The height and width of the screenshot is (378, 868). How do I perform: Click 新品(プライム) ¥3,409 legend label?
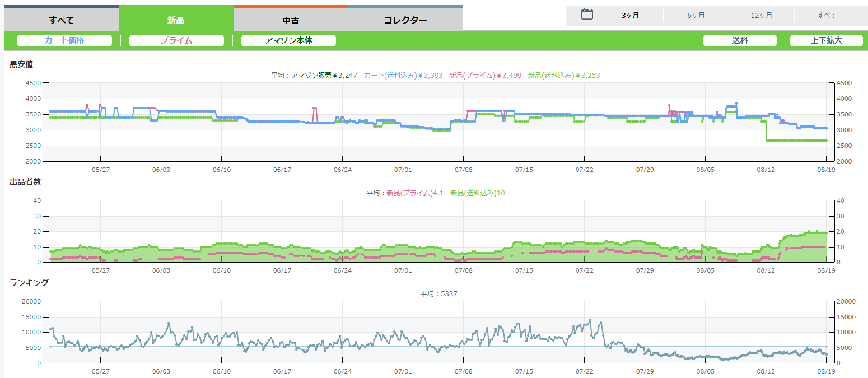click(x=485, y=75)
